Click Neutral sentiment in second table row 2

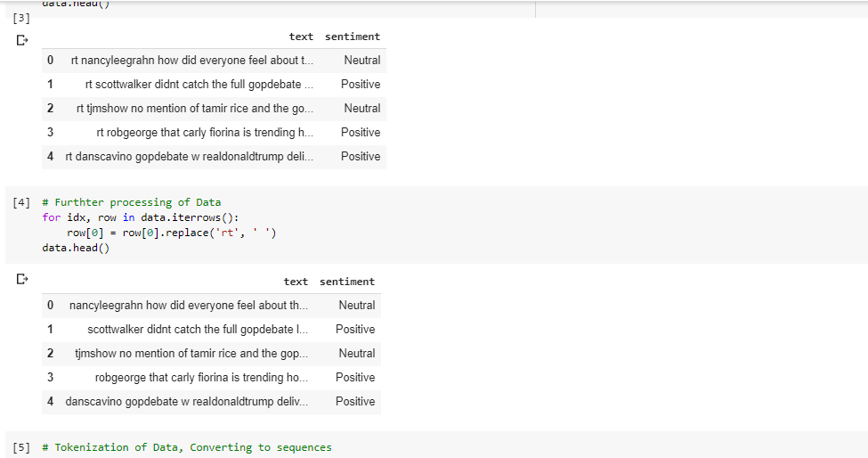coord(356,354)
